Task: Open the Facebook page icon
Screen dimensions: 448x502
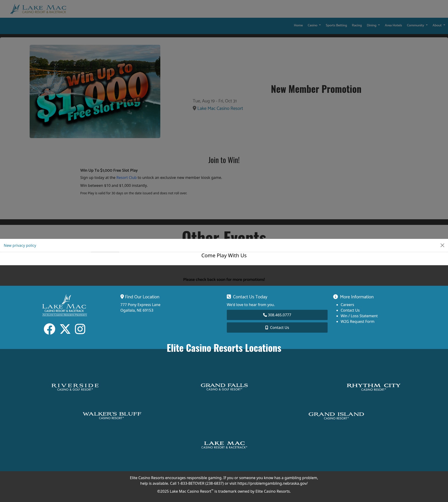Action: click(x=49, y=329)
